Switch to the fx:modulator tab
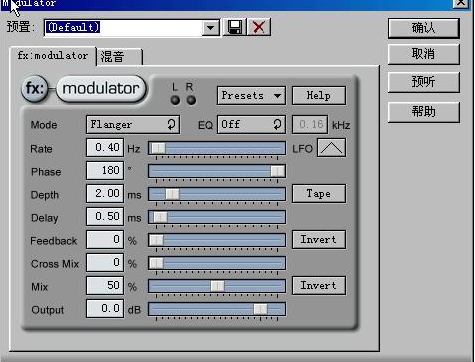Screen dimensions: 475x362 tap(53, 55)
